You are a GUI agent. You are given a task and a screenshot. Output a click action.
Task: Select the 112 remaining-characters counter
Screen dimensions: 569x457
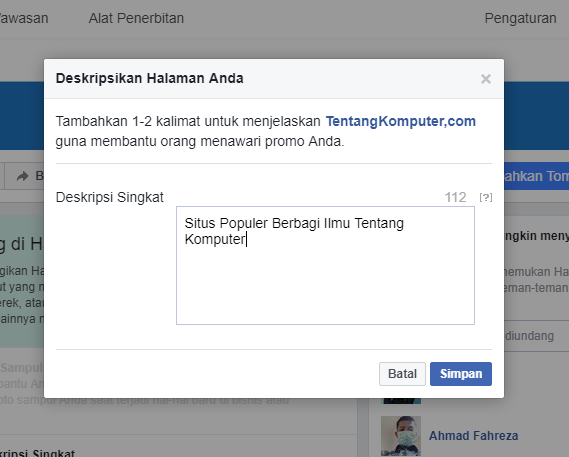pos(455,197)
